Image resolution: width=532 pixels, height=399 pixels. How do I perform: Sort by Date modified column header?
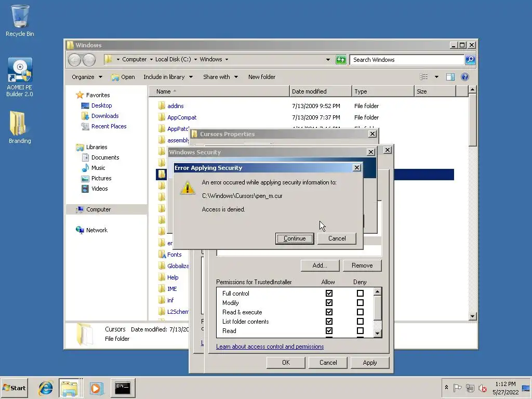[321, 91]
